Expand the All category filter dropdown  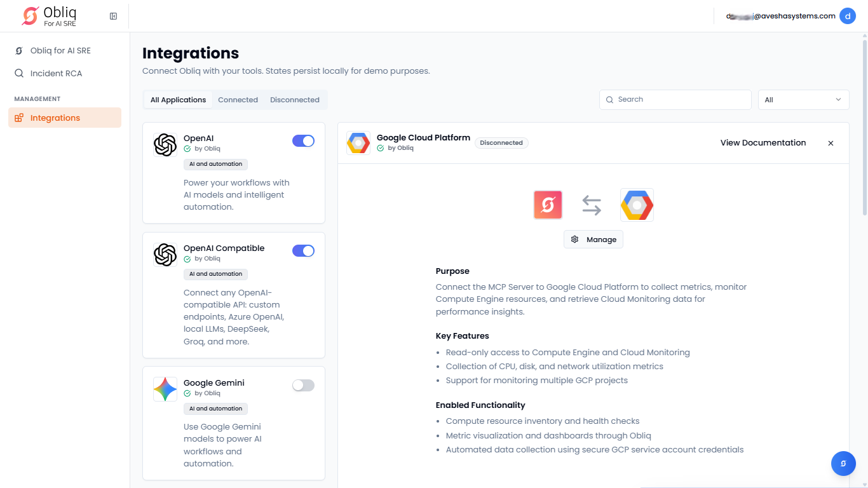pyautogui.click(x=803, y=100)
